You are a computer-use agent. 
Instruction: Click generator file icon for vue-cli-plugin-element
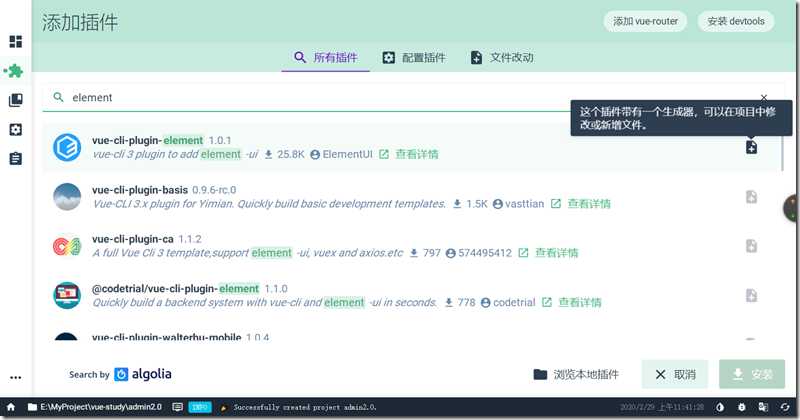(751, 147)
